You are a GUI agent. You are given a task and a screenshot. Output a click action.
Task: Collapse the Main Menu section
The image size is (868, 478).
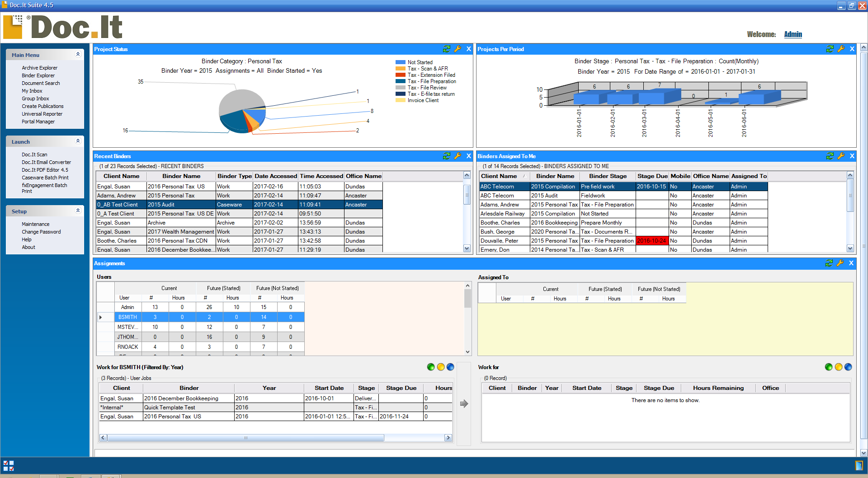point(77,54)
